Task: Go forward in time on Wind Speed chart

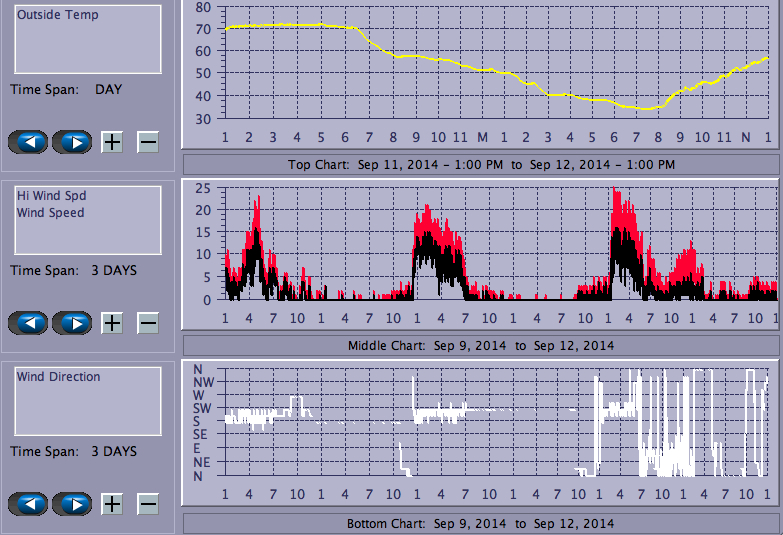Action: point(72,322)
